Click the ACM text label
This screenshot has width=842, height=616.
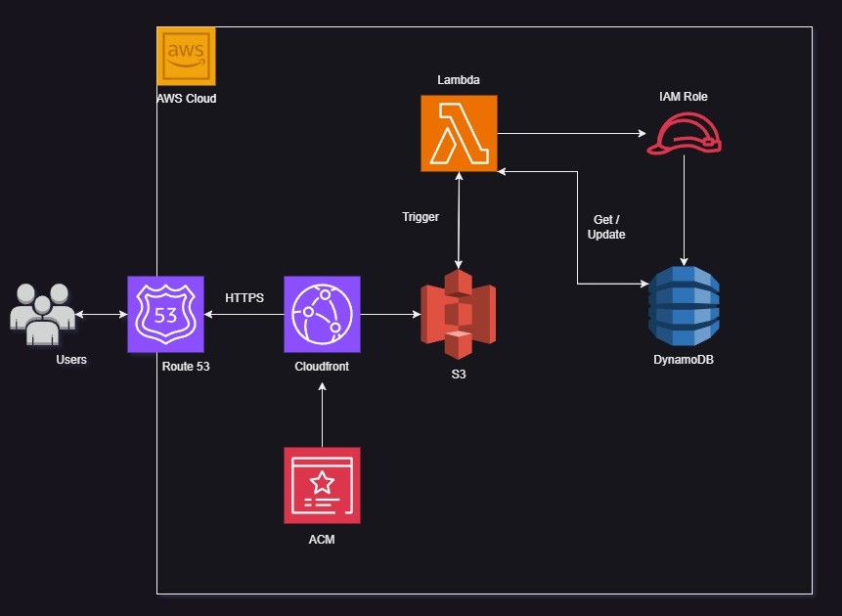(322, 539)
